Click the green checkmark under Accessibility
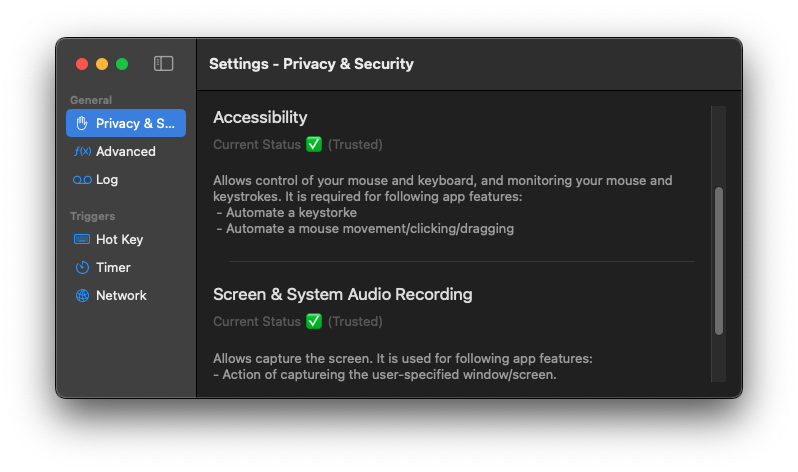The image size is (798, 472). tap(314, 144)
